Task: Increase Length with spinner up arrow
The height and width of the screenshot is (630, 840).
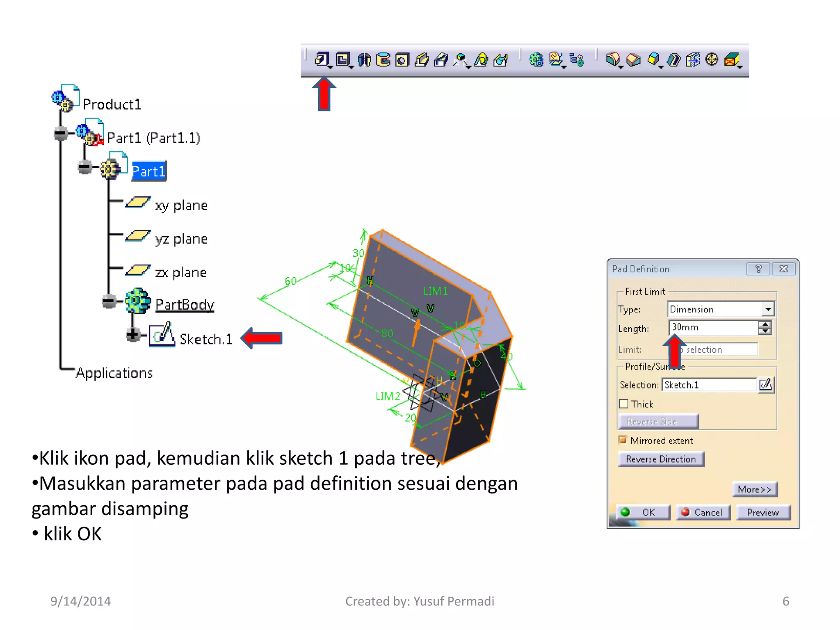Action: (765, 324)
